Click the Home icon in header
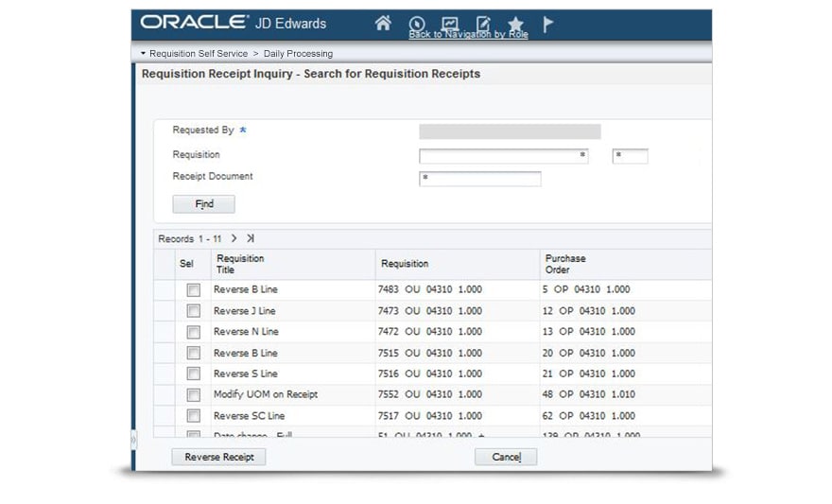 coord(383,24)
